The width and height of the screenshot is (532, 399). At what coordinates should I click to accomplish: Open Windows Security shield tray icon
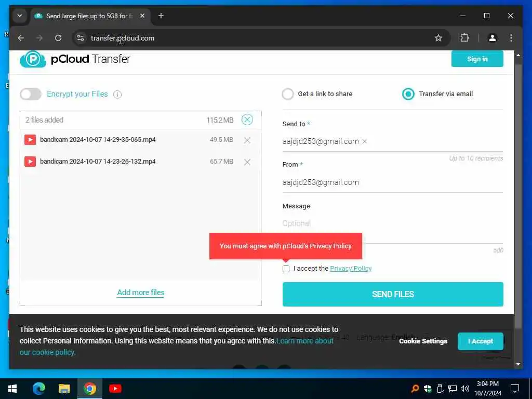pos(428,389)
